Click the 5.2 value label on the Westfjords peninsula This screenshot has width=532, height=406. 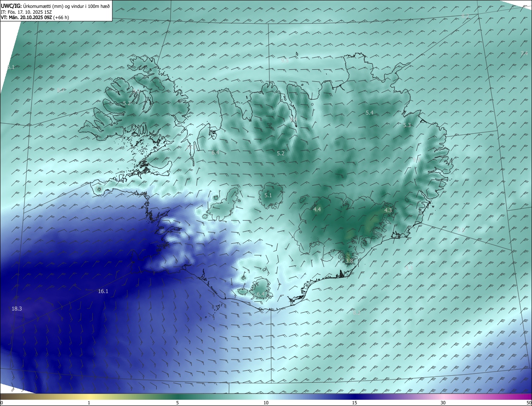click(127, 103)
